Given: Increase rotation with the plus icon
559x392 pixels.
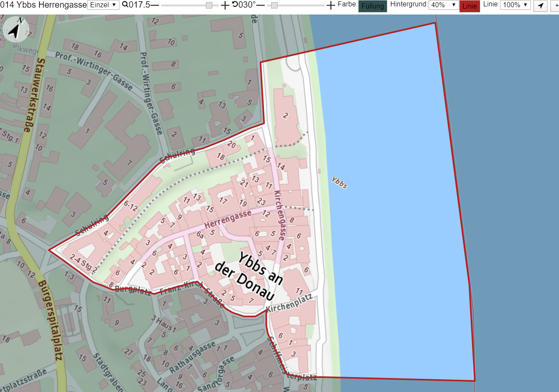Looking at the screenshot, I should click(x=330, y=5).
